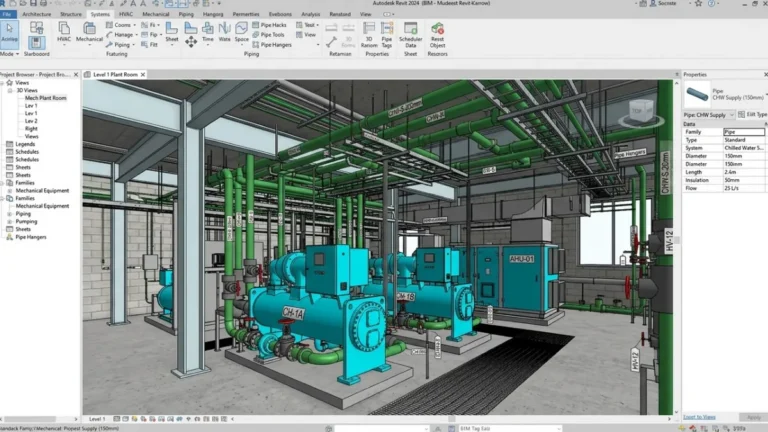Switch to the Eveboons ribbon tab

280,14
